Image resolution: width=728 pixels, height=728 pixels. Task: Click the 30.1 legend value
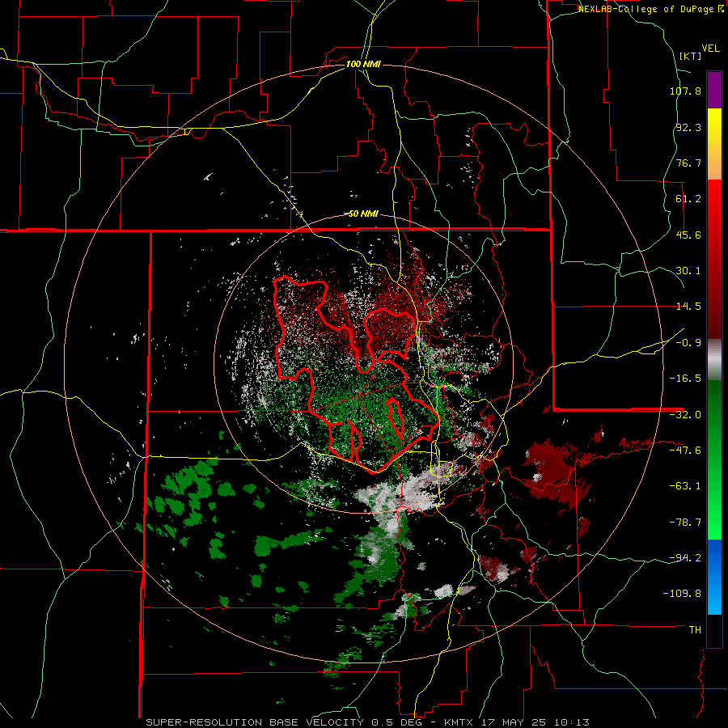pos(688,271)
